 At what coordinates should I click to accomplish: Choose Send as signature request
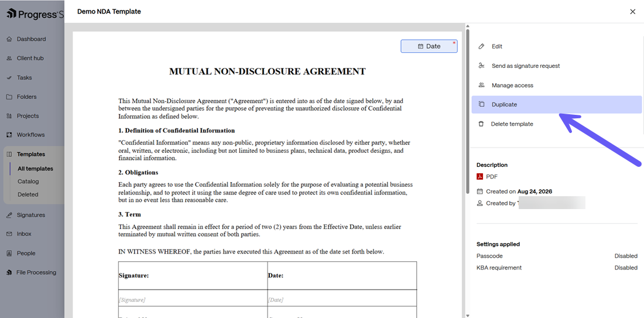point(557,66)
